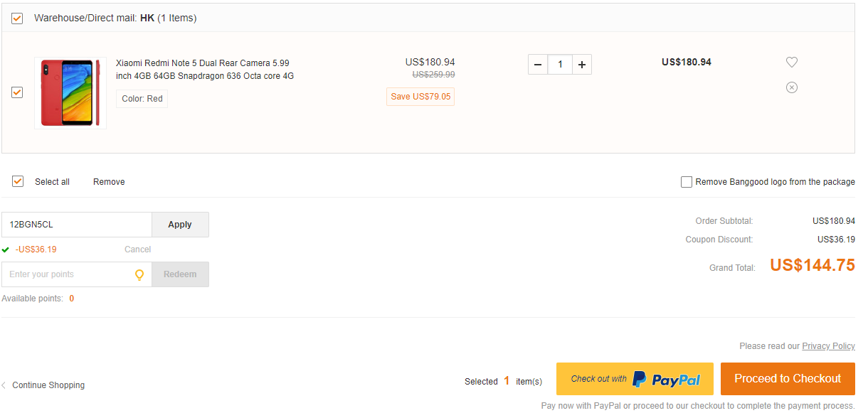Increase quantity with the plus button
This screenshot has height=413, width=868.
(582, 65)
